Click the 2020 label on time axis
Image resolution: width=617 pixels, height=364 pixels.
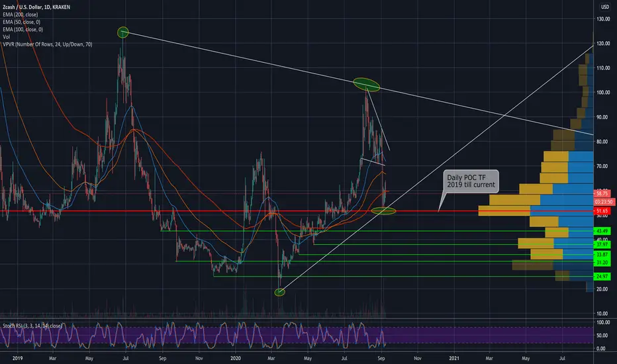(235, 359)
